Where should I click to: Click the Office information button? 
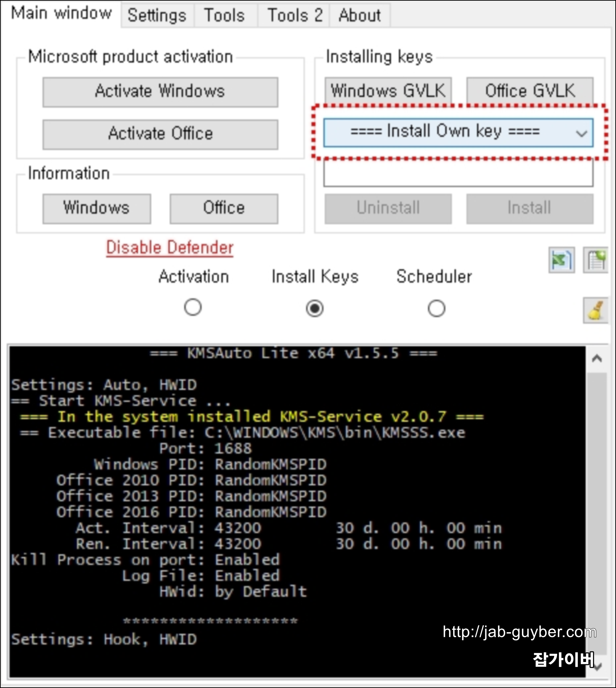click(x=224, y=209)
